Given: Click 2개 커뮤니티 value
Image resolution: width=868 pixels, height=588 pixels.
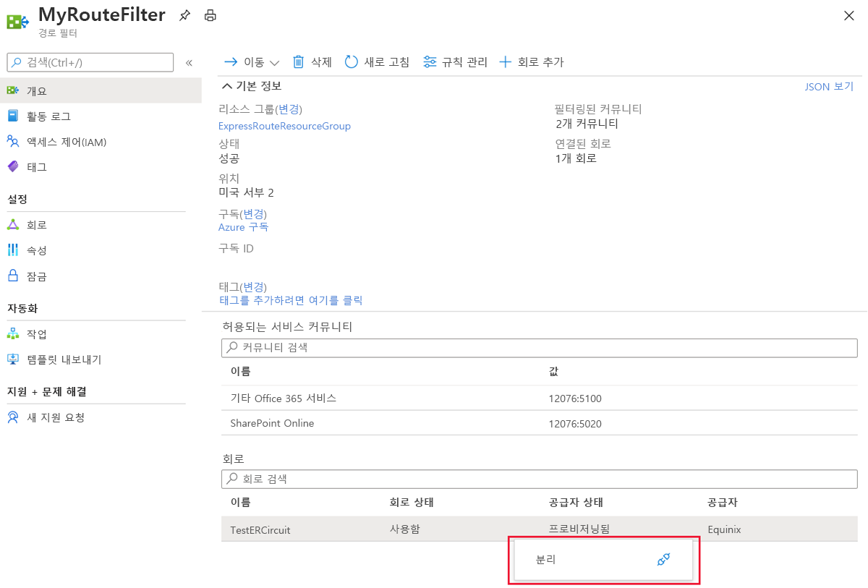Looking at the screenshot, I should (587, 124).
